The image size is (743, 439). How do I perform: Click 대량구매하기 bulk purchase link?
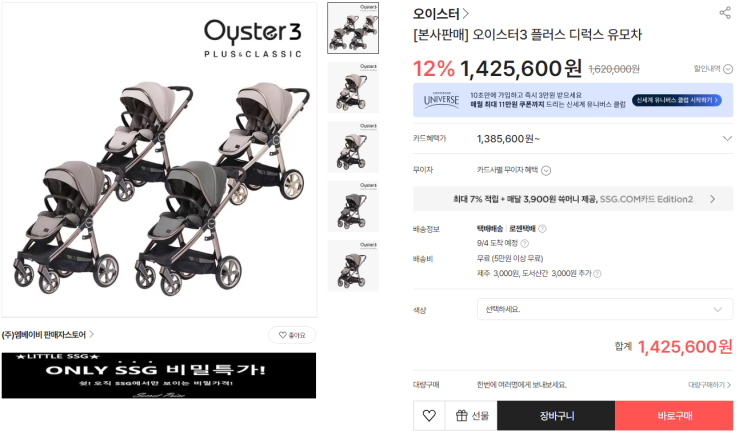(x=709, y=385)
